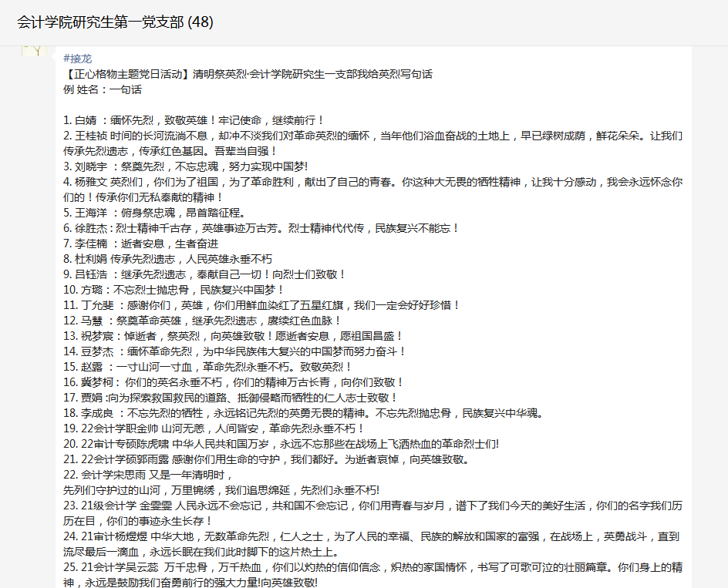Image resolution: width=728 pixels, height=588 pixels.
Task: Select entry 15 by 赵露
Action: (207, 367)
